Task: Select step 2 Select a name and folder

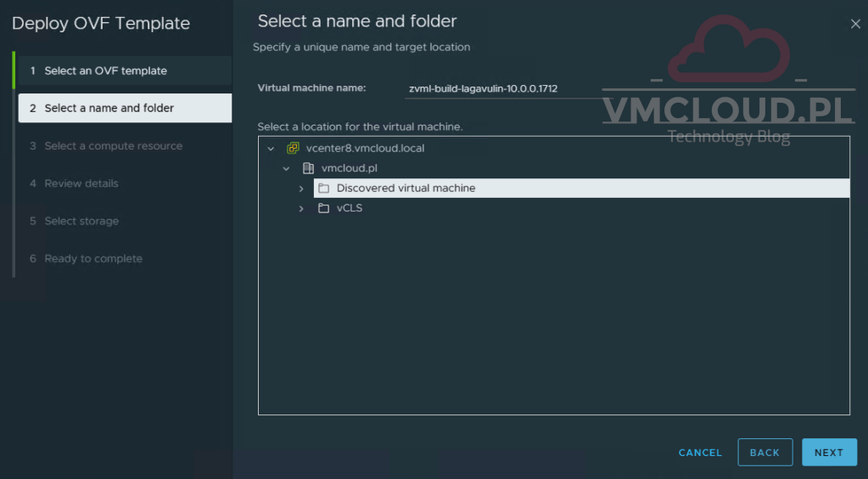Action: coord(109,108)
